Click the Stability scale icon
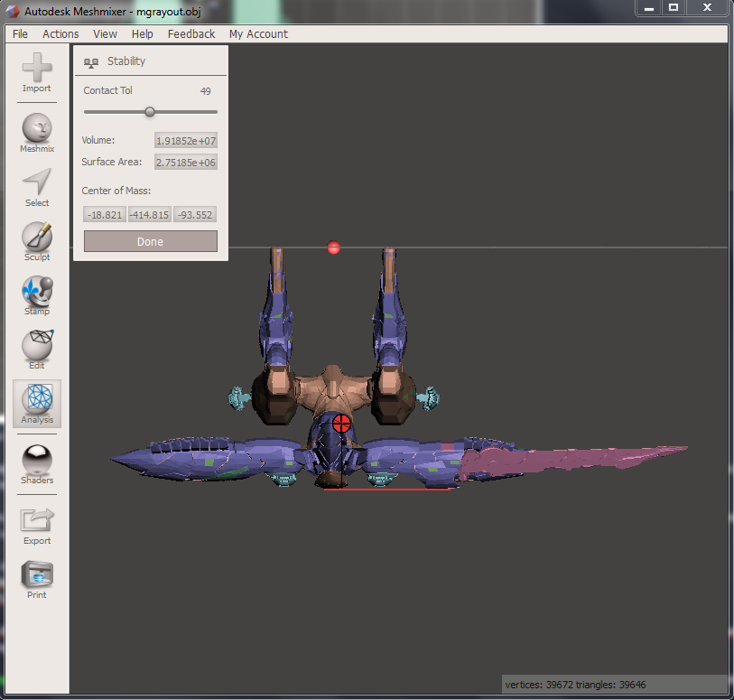Viewport: 734px width, 700px height. click(x=91, y=62)
